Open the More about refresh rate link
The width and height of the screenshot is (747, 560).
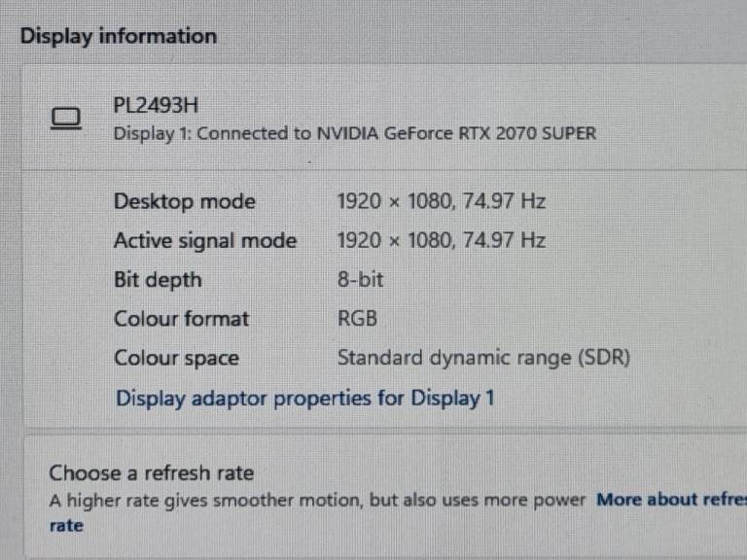click(x=671, y=500)
